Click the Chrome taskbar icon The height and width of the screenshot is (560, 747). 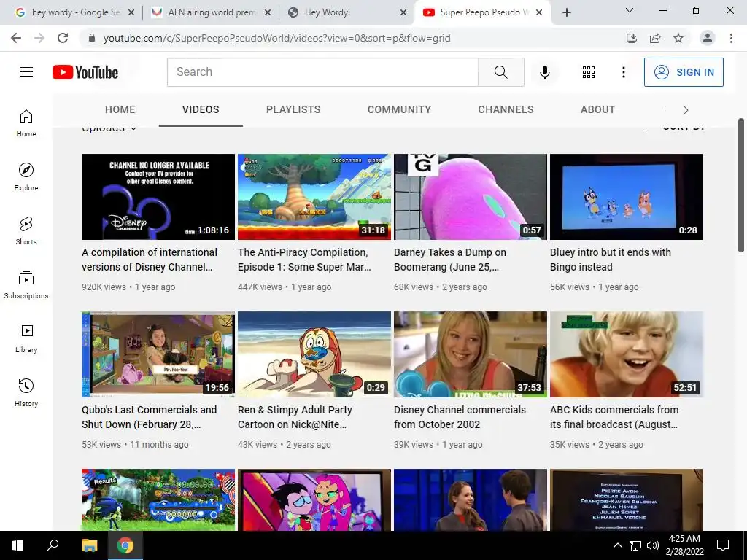[125, 545]
